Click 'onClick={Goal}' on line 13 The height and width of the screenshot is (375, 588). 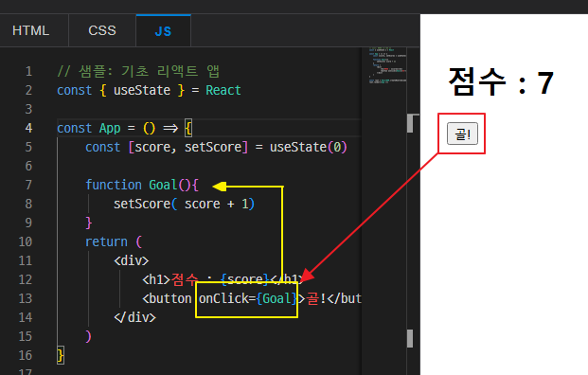coord(248,298)
